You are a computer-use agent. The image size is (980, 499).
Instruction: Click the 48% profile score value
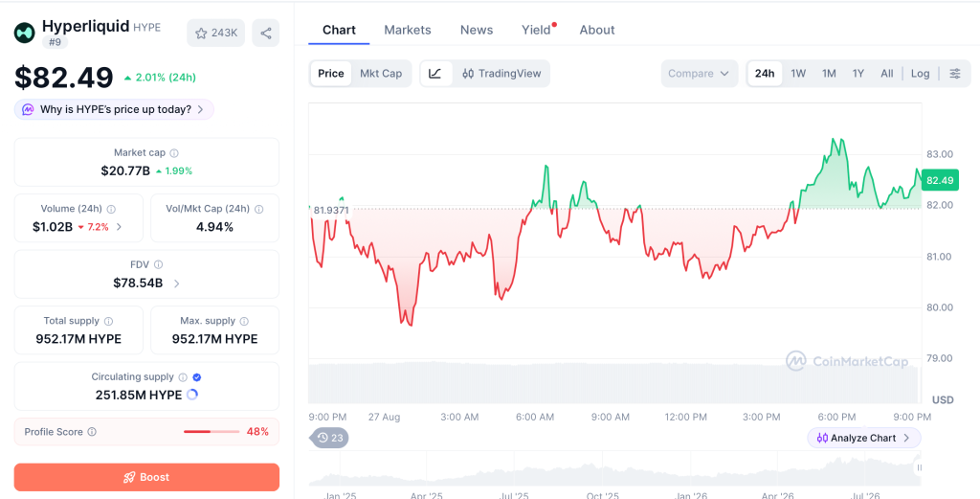click(x=257, y=431)
